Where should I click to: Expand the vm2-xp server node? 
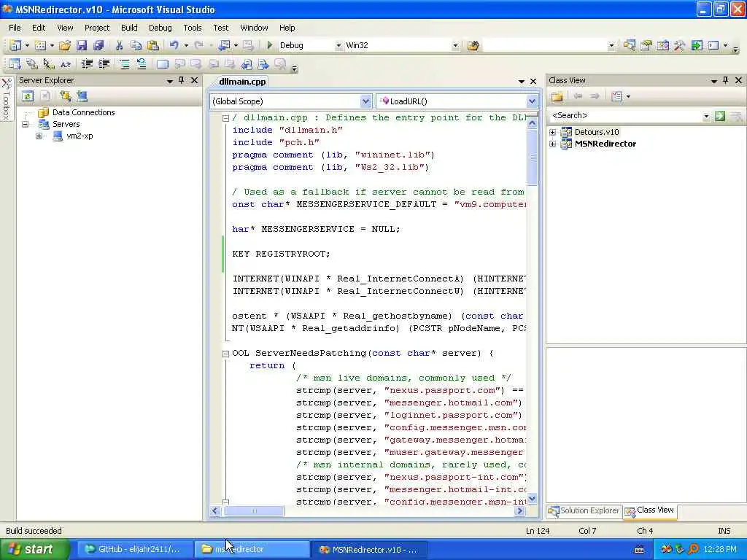tap(39, 136)
